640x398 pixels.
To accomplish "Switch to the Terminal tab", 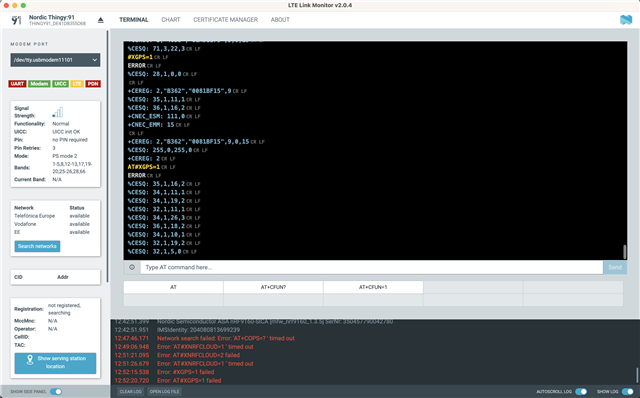I will tap(134, 20).
